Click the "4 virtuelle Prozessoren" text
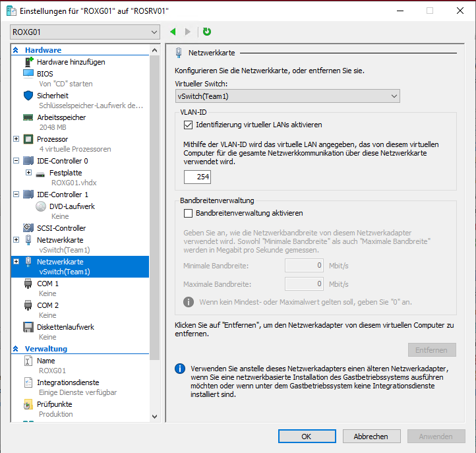The height and width of the screenshot is (453, 476). 75,149
